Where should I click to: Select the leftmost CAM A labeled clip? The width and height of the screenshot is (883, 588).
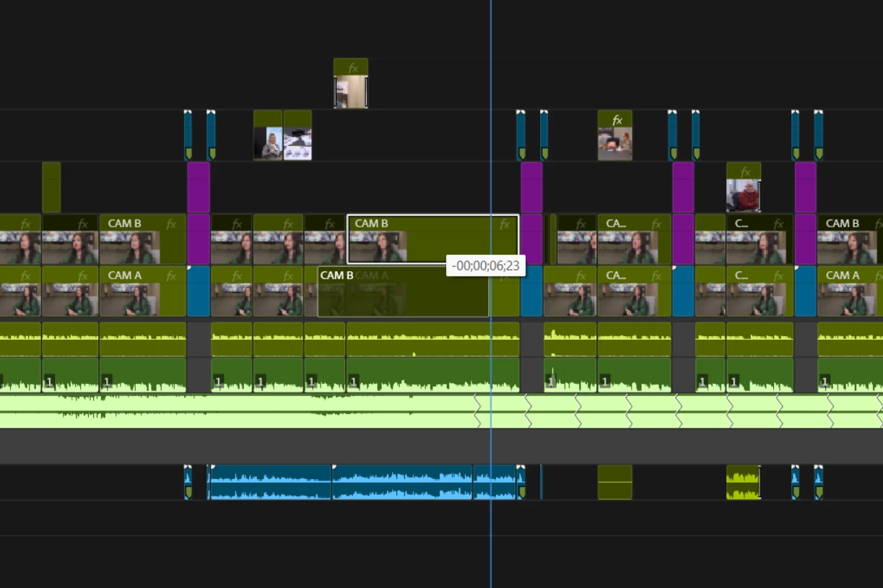[143, 291]
